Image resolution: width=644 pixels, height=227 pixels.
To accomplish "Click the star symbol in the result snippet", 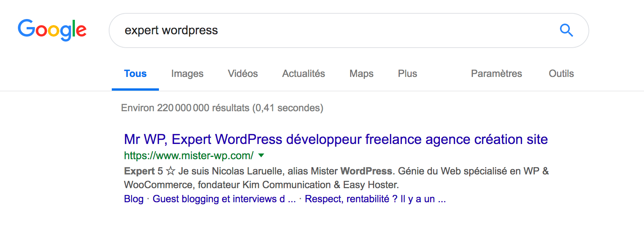I will (171, 171).
